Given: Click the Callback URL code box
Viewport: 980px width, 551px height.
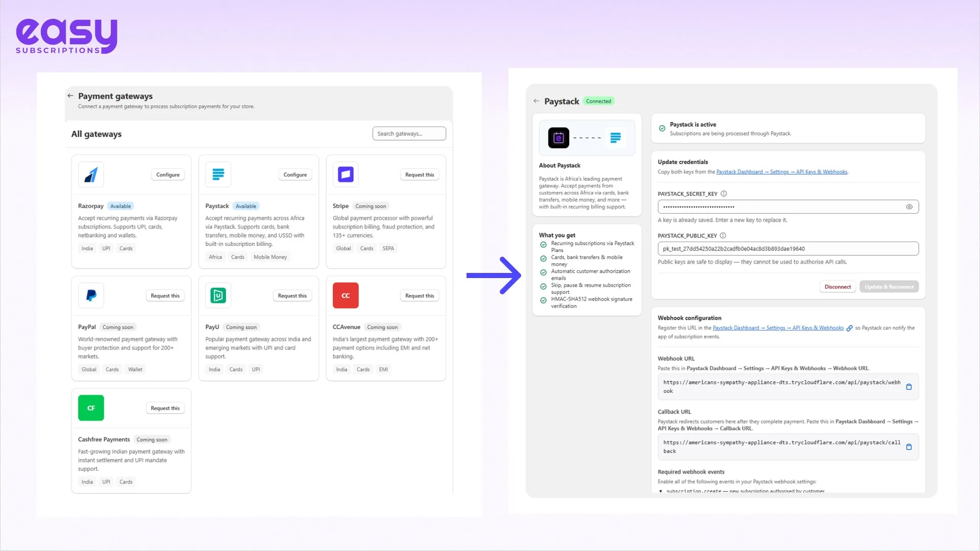Looking at the screenshot, I should click(x=788, y=447).
